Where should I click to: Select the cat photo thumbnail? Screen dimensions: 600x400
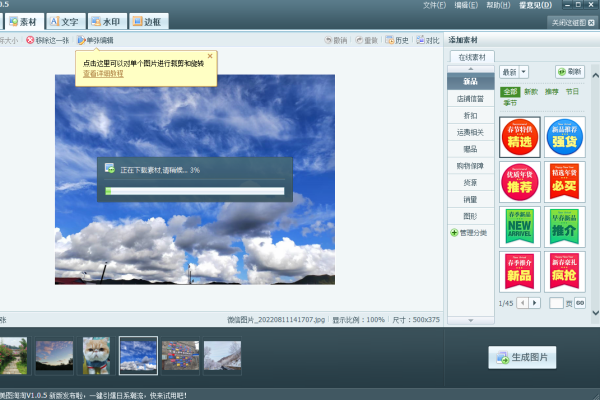pyautogui.click(x=96, y=356)
